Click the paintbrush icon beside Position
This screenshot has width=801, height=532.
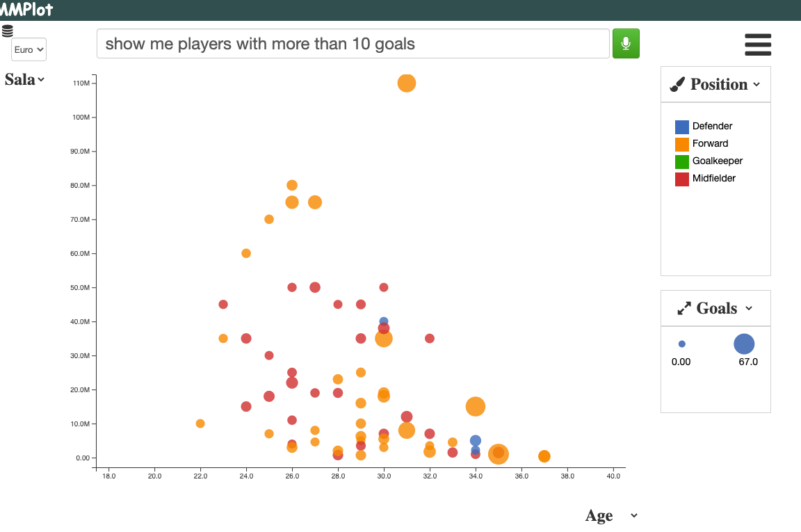(x=677, y=84)
